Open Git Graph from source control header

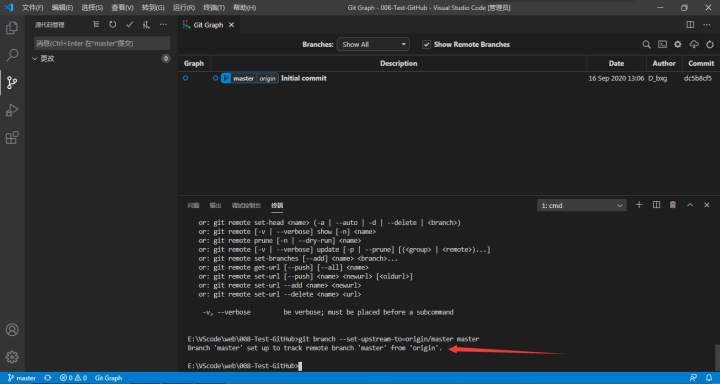146,25
